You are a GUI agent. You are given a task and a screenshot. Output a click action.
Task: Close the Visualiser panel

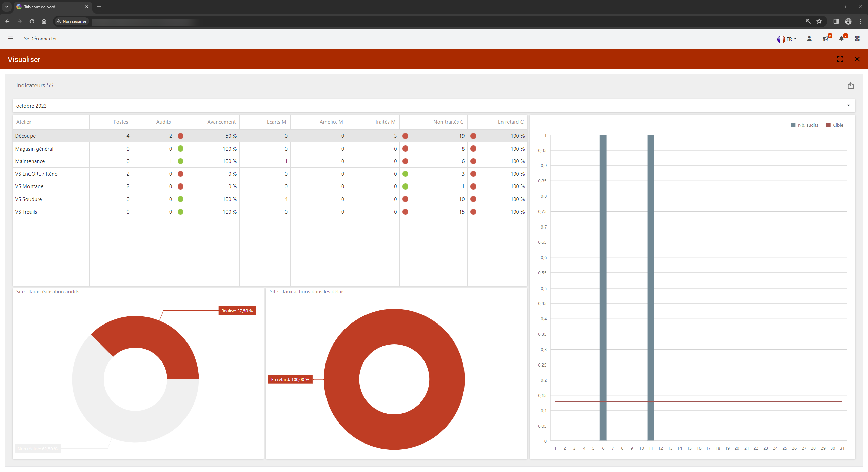(x=857, y=59)
